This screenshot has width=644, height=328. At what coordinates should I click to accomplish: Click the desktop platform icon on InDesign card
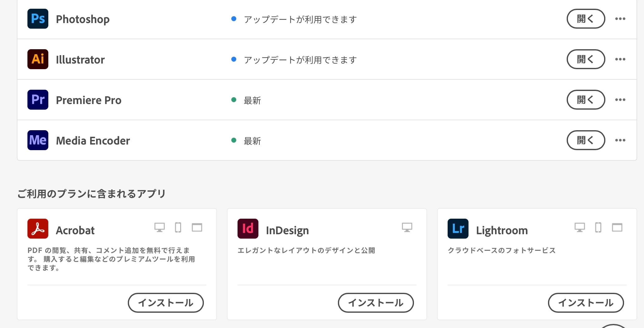click(x=407, y=227)
